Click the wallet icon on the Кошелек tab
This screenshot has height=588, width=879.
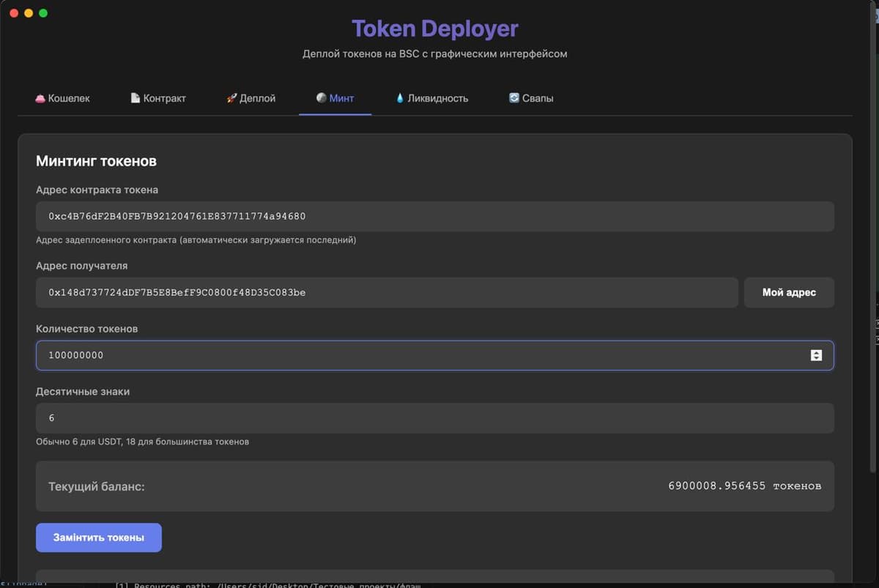point(40,97)
